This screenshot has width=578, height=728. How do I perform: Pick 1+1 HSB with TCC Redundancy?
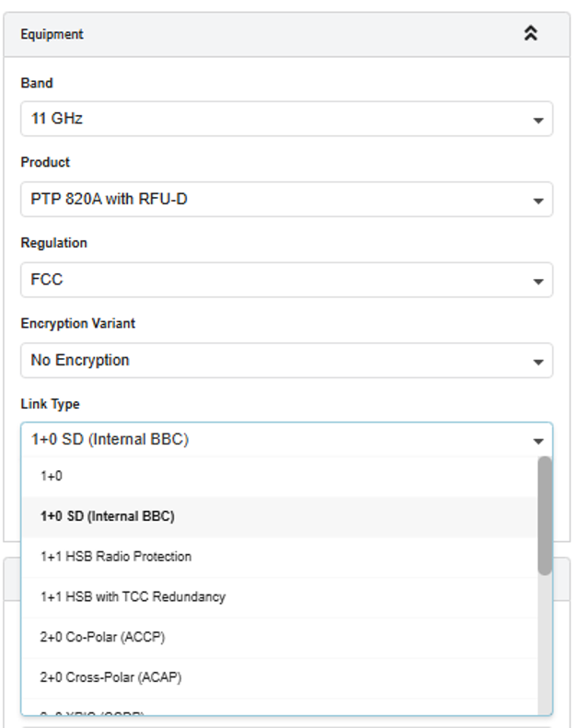[280, 597]
